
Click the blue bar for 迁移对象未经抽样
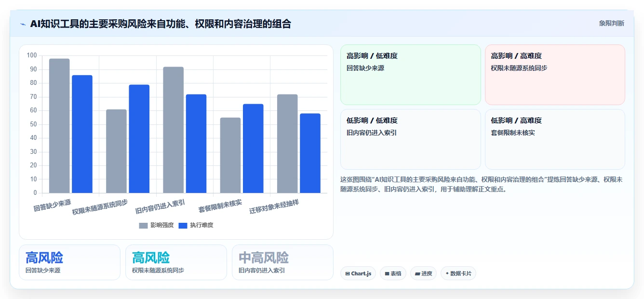(x=310, y=153)
